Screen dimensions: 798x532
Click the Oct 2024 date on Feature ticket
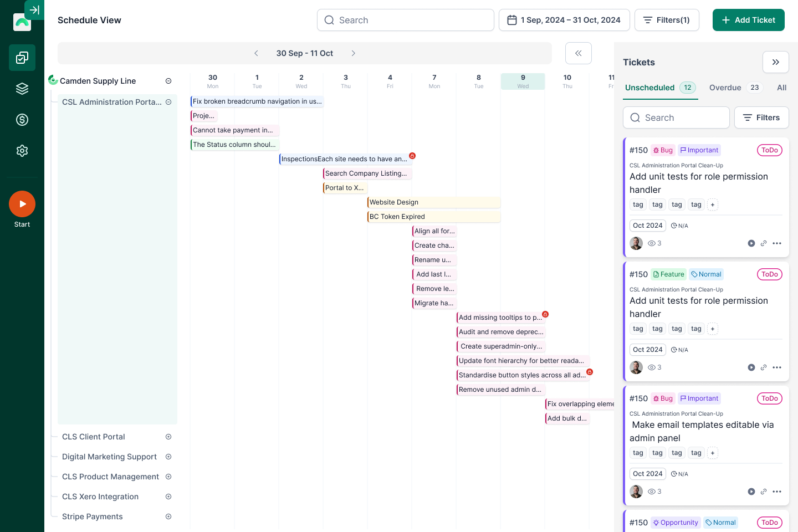click(x=648, y=350)
